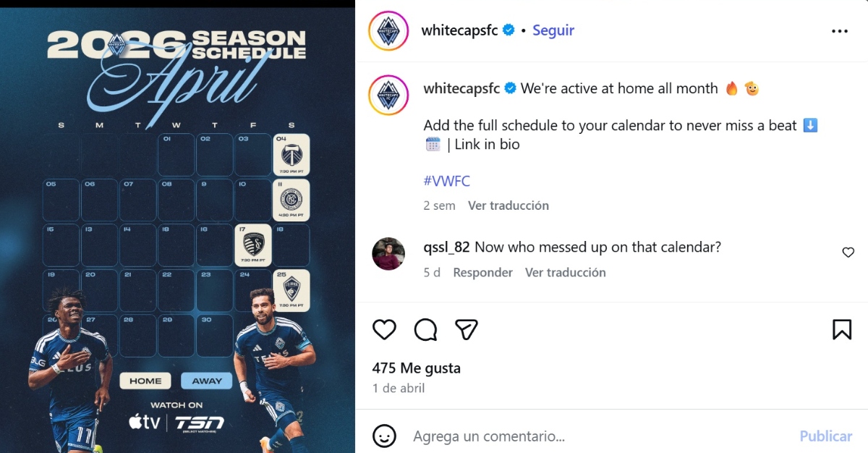This screenshot has width=868, height=453.
Task: Reply to the qssl_82 comment with Responder
Action: pyautogui.click(x=482, y=273)
